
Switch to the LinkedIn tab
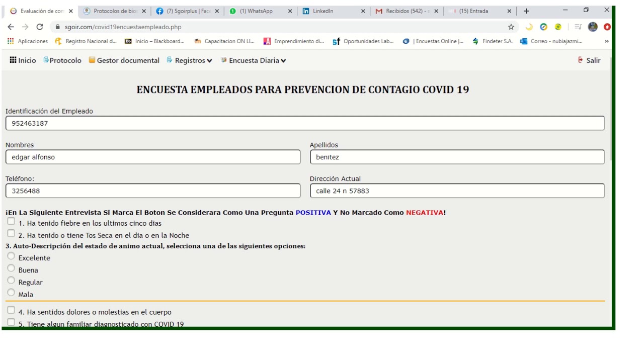click(x=333, y=11)
